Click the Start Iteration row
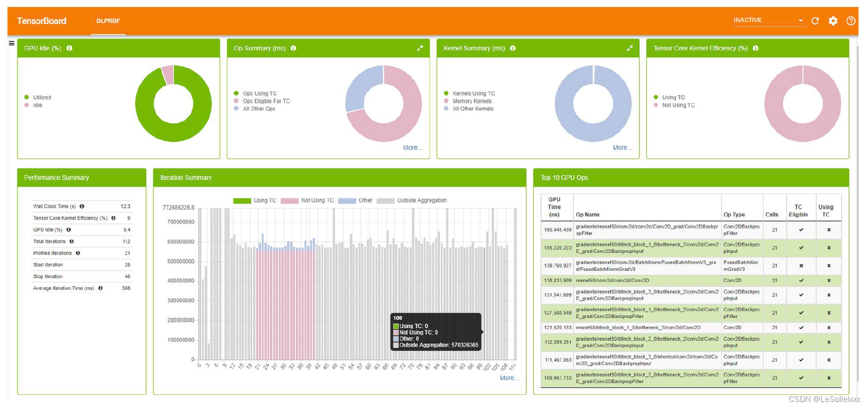Image resolution: width=868 pixels, height=407 pixels. [x=82, y=265]
